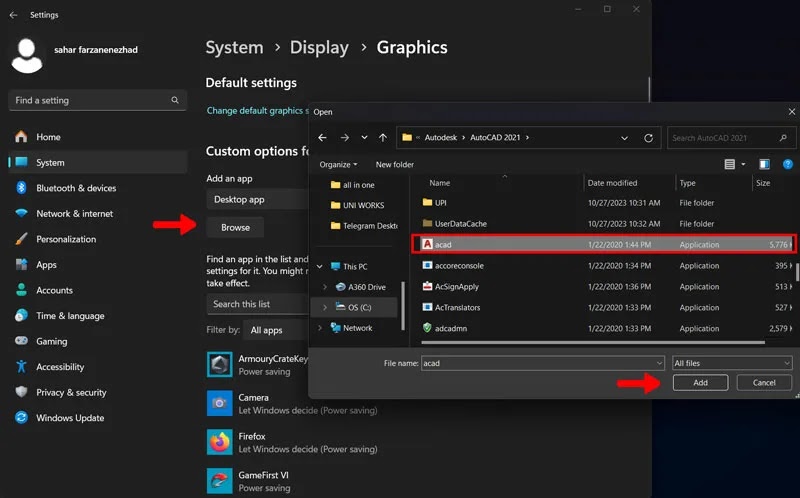This screenshot has width=800, height=498.
Task: Toggle the preview pane icon
Action: point(764,164)
